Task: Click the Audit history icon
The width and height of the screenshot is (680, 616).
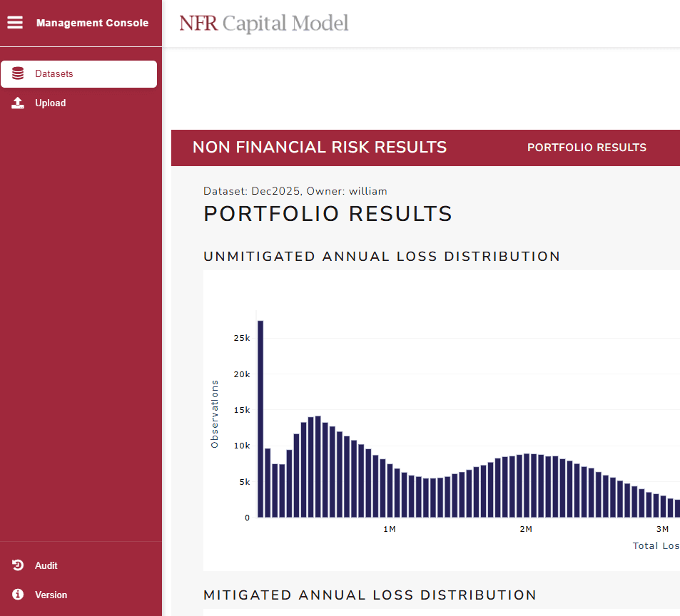Action: pos(18,565)
